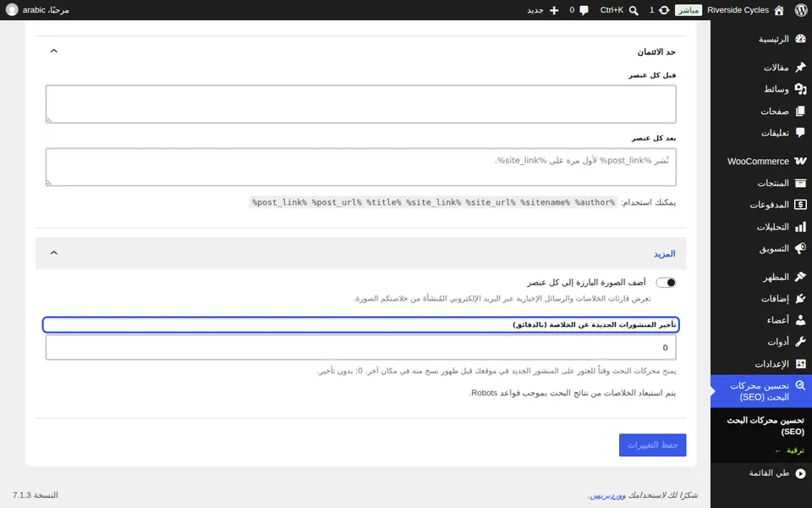
Task: Click the %author% variable code
Action: (x=595, y=202)
